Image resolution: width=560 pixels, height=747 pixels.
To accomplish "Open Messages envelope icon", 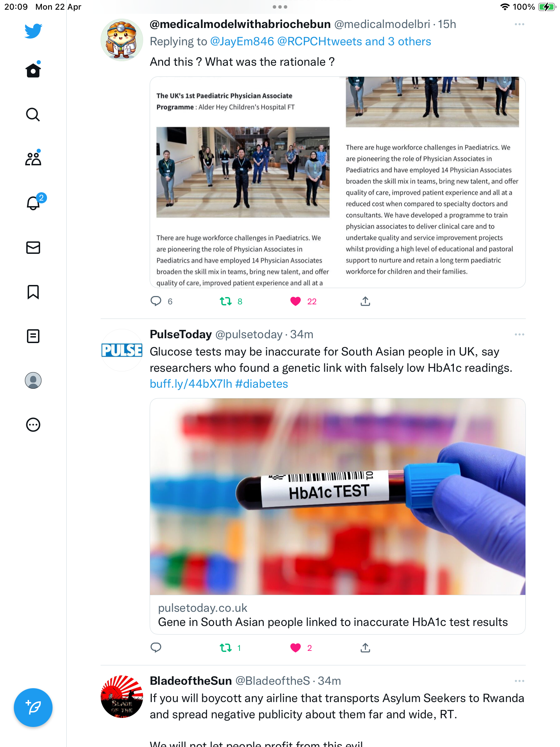I will click(33, 248).
